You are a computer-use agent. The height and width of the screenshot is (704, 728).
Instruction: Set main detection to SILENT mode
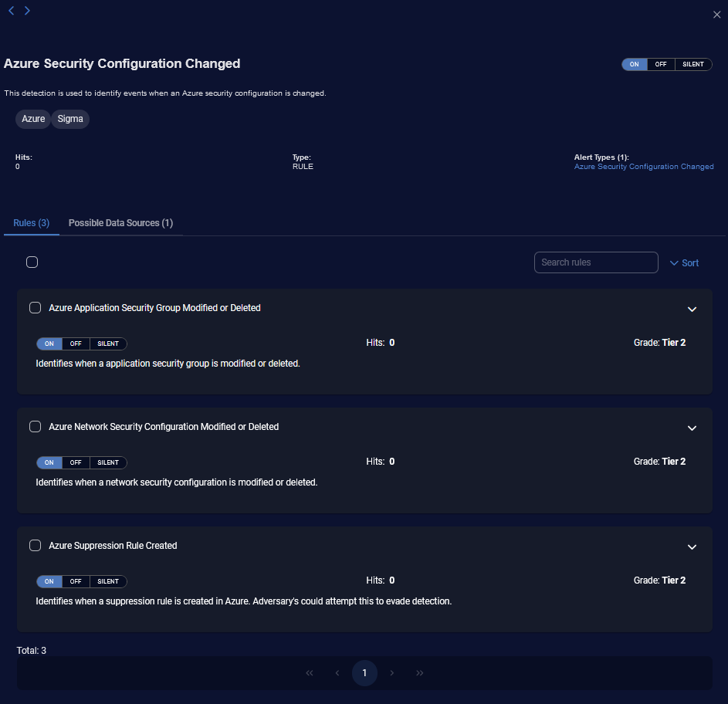pos(692,64)
